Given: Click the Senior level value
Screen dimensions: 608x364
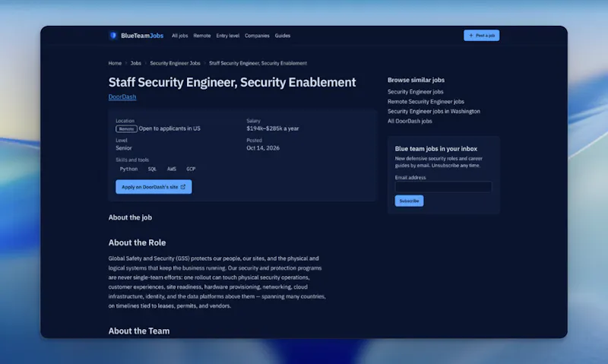Looking at the screenshot, I should (x=124, y=147).
